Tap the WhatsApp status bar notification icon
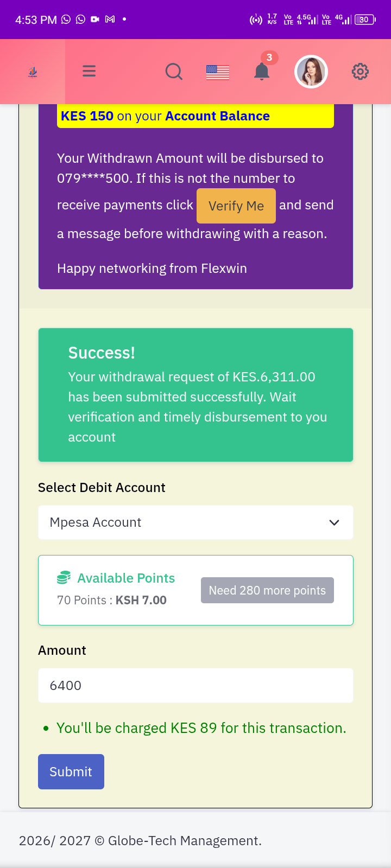Screen dimensions: 391x868 pos(66,20)
